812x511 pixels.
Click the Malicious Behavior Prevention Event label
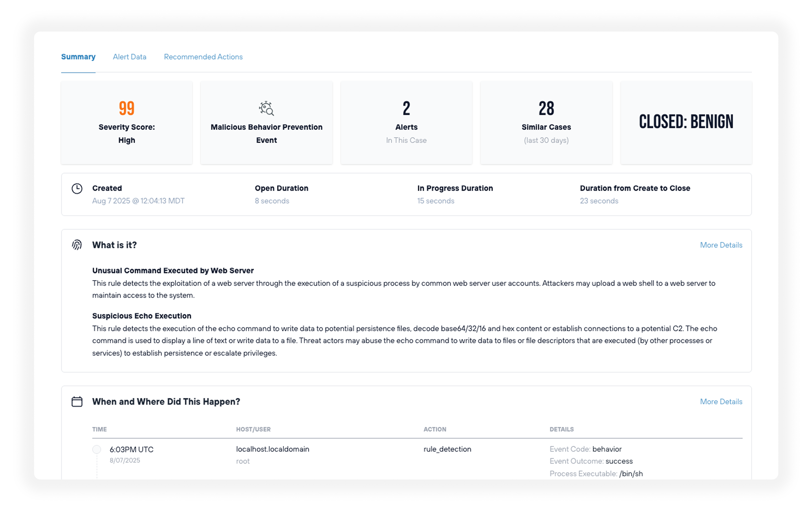pyautogui.click(x=266, y=134)
